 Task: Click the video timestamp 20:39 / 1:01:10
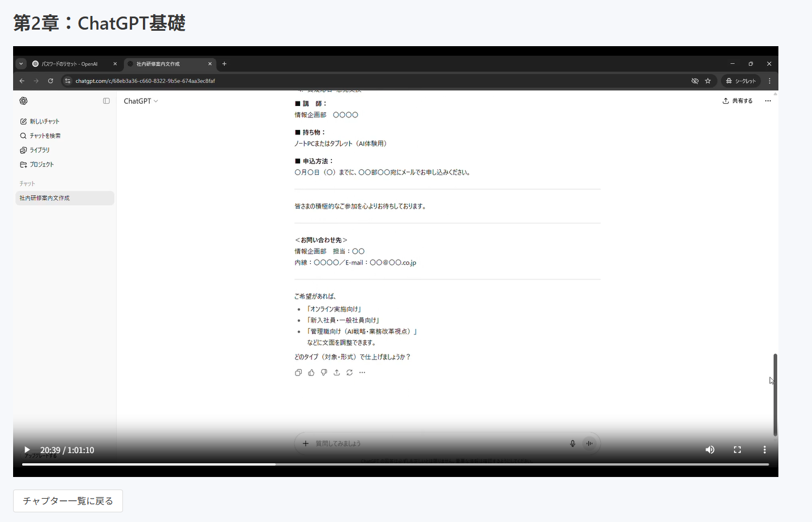67,450
